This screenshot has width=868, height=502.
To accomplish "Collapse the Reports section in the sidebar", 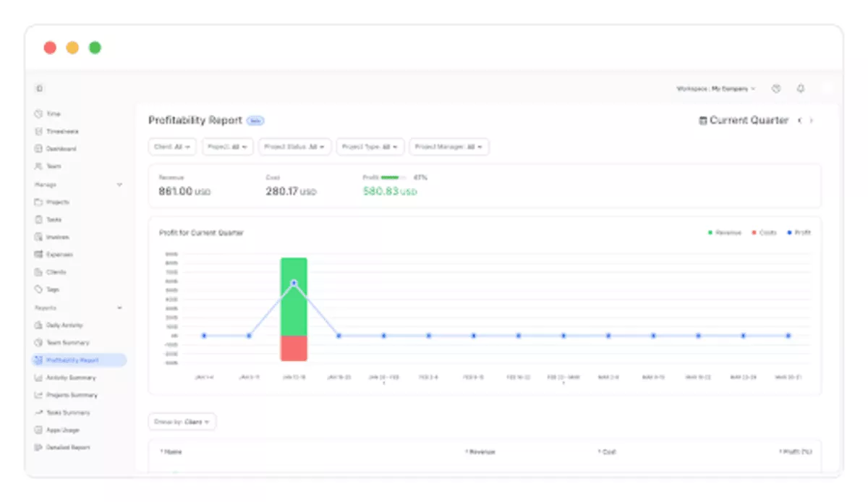I will point(119,307).
